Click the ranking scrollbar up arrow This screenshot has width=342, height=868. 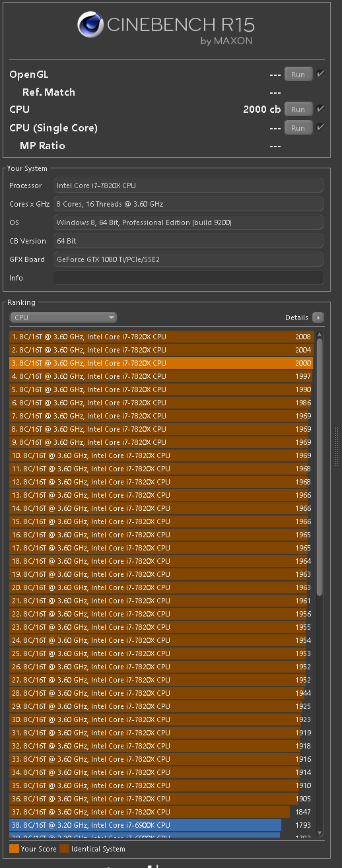[320, 334]
